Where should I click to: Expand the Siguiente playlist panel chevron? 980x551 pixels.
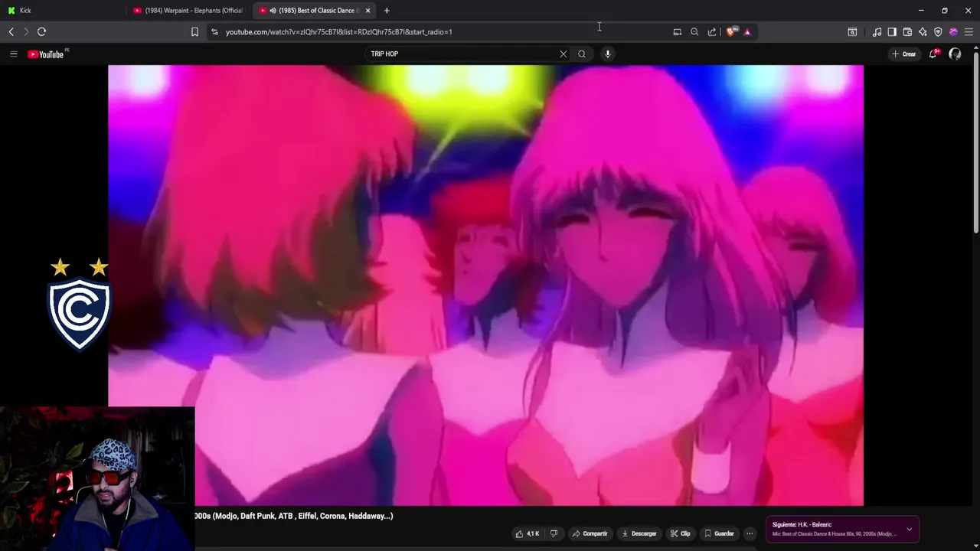click(909, 529)
